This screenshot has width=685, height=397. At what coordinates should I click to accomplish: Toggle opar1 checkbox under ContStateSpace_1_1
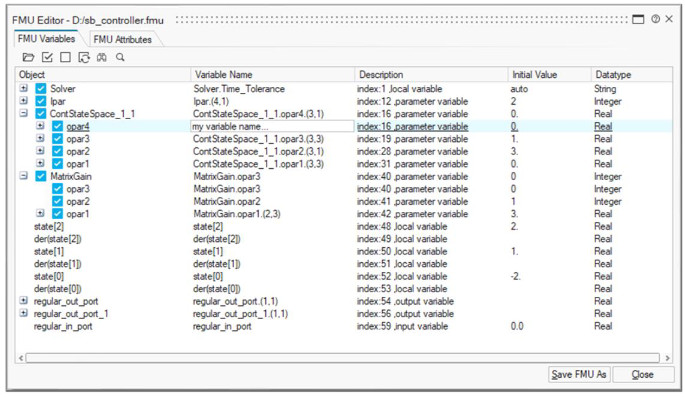tap(57, 164)
